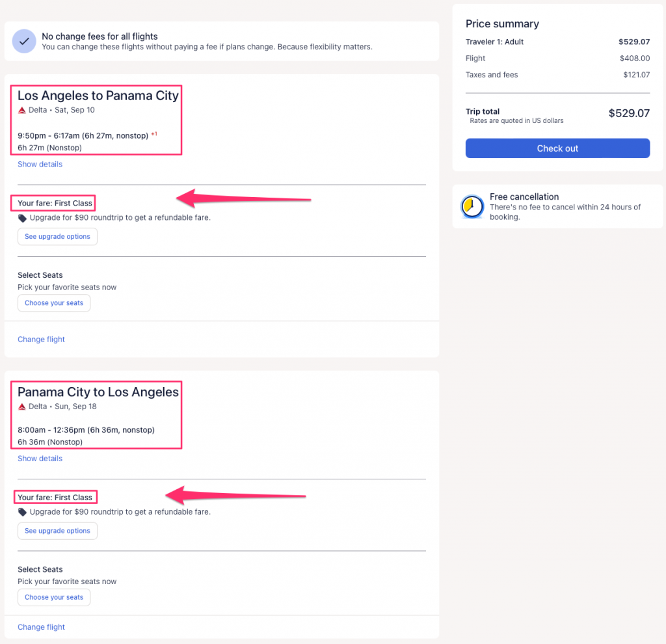Choose your seats for Los Angeles departure
666x644 pixels.
[x=54, y=303]
